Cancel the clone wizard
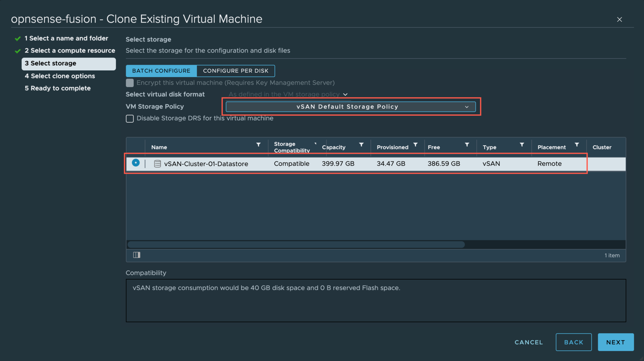644x361 pixels. [529, 342]
